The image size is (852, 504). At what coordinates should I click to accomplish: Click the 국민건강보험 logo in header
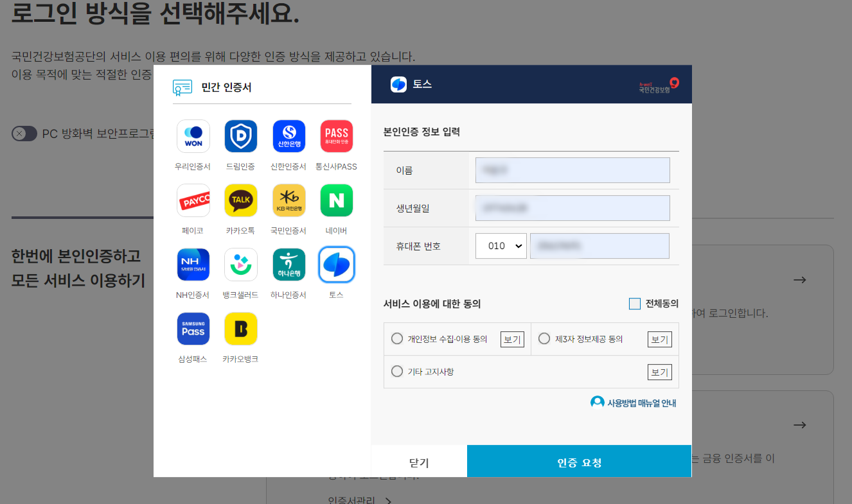pyautogui.click(x=659, y=85)
